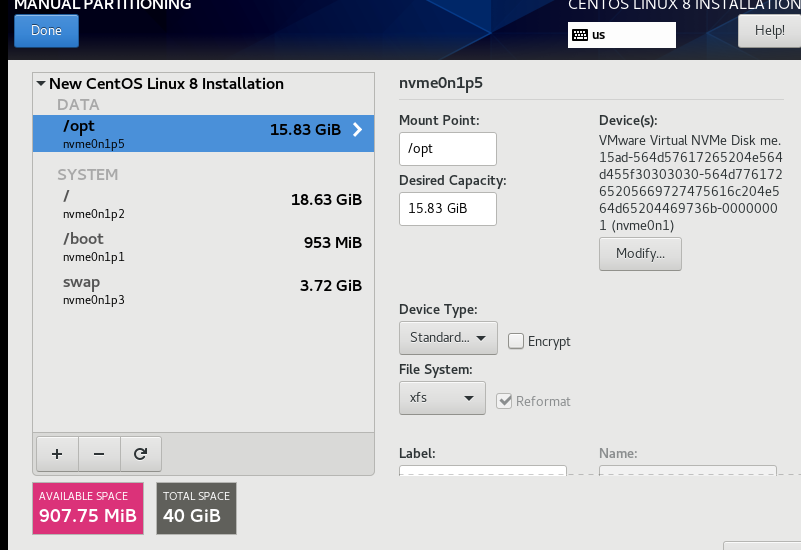This screenshot has width=801, height=550.
Task: Toggle the Reformat checkbox
Action: [x=504, y=401]
